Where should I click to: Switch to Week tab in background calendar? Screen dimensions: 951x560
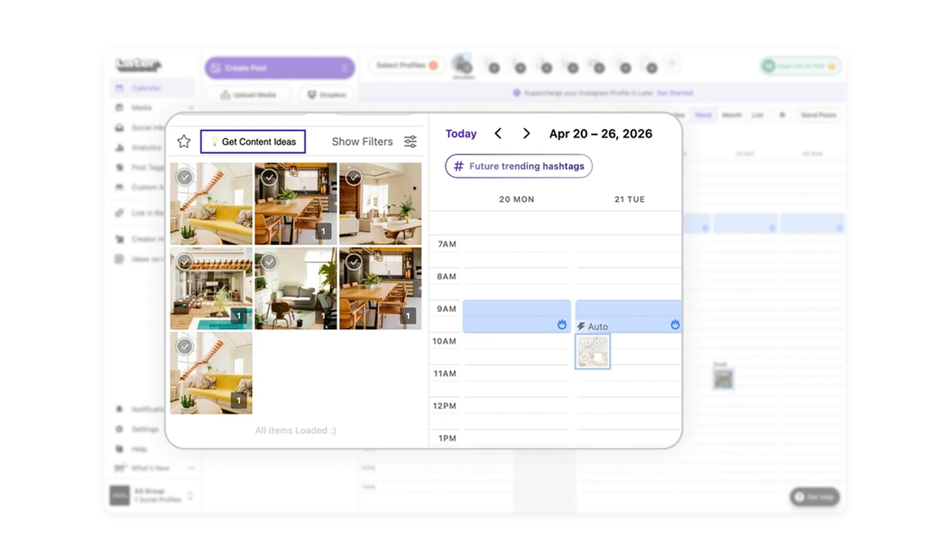(x=703, y=115)
